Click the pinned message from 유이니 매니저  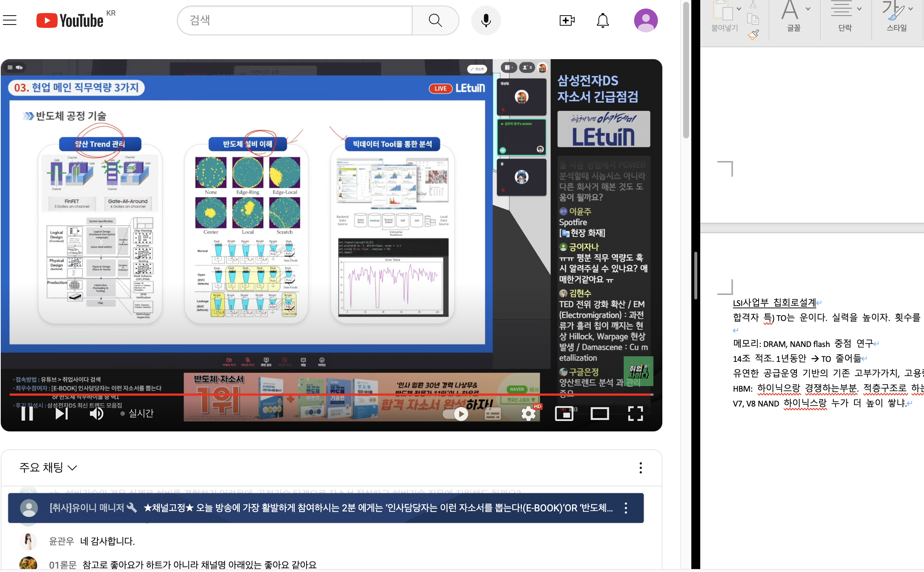point(326,508)
